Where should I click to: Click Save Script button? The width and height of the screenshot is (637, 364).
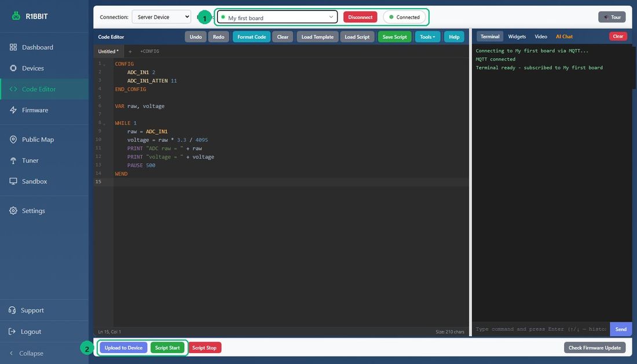coord(394,37)
